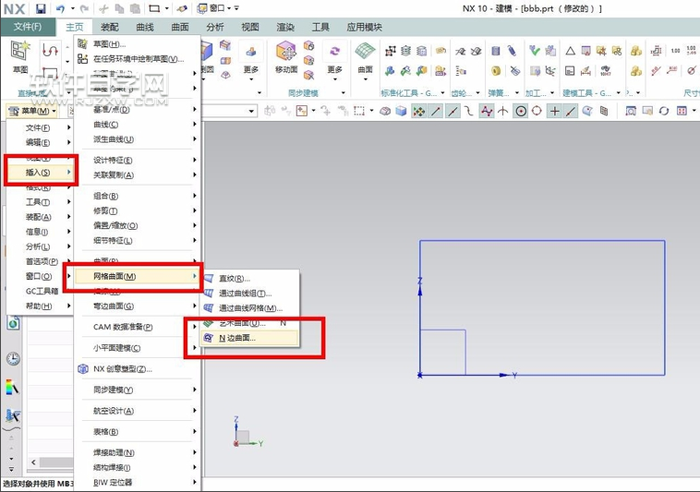Open 航空设计(A) submenu
This screenshot has height=492, width=700.
tap(138, 411)
